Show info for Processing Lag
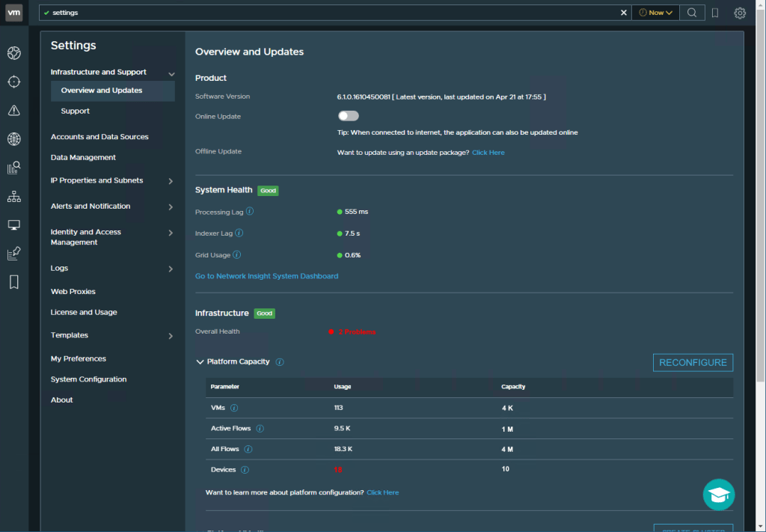Screen dimensions: 766x532 (x=250, y=212)
